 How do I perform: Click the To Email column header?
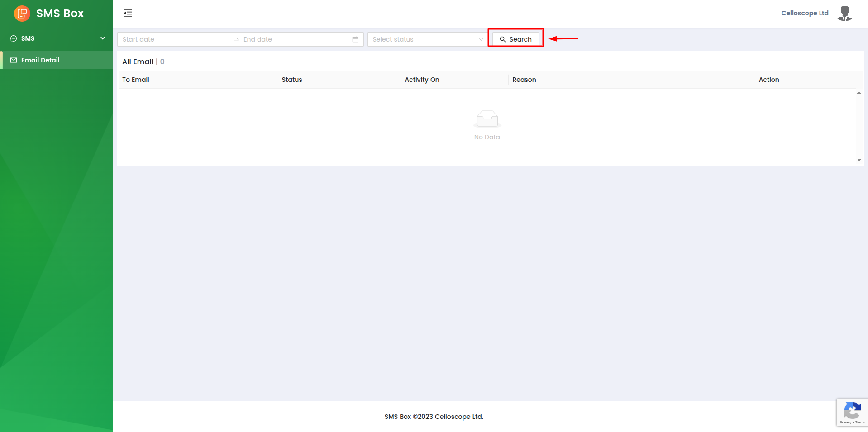click(136, 80)
